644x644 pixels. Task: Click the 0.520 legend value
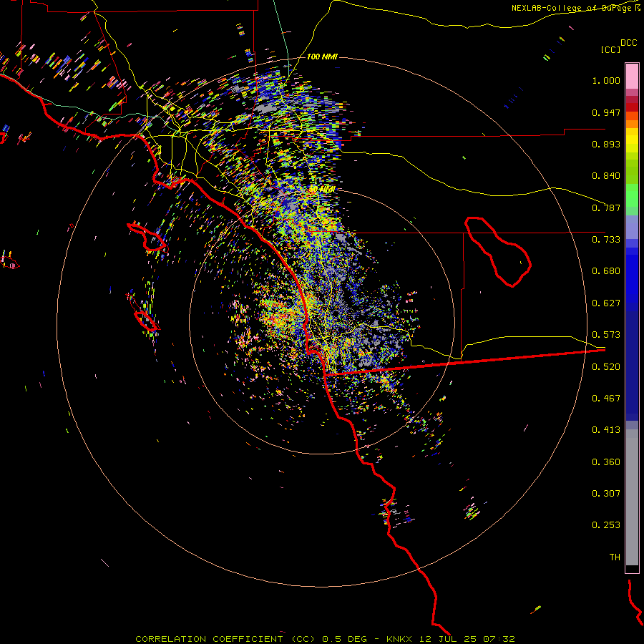(606, 367)
